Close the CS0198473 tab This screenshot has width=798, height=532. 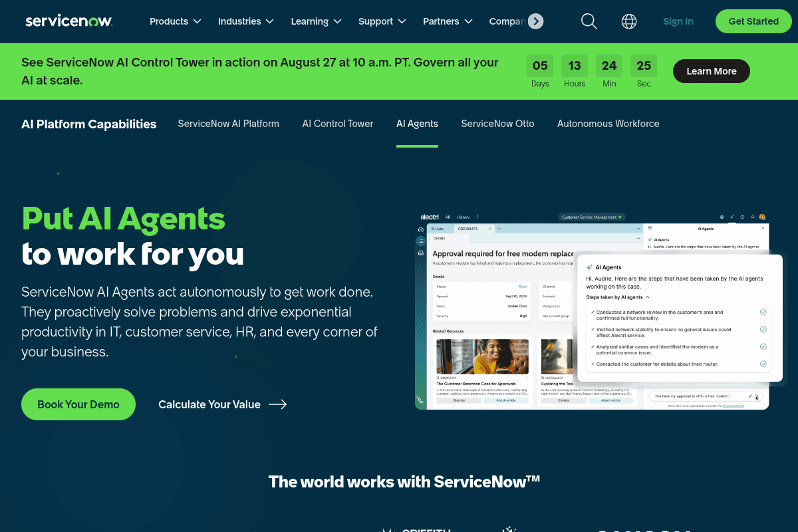pyautogui.click(x=489, y=228)
